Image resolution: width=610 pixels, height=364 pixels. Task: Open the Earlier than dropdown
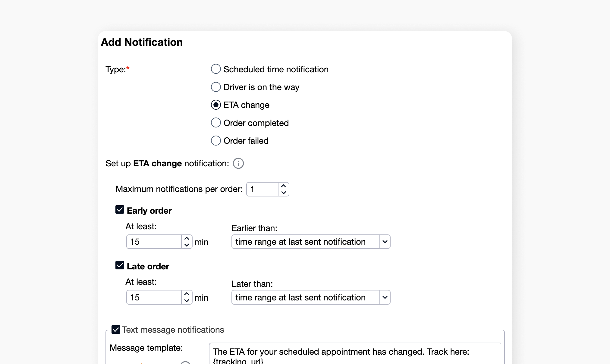coord(310,242)
